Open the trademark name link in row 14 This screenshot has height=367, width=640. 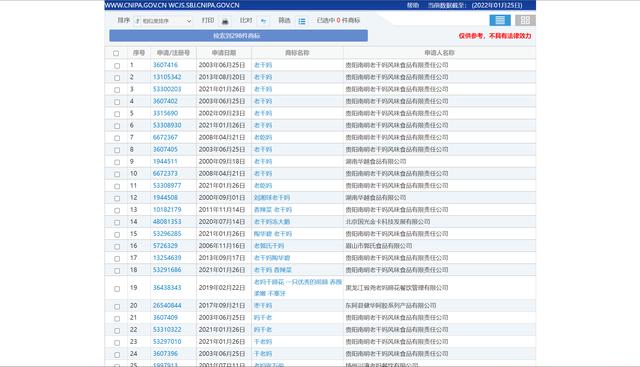[272, 222]
